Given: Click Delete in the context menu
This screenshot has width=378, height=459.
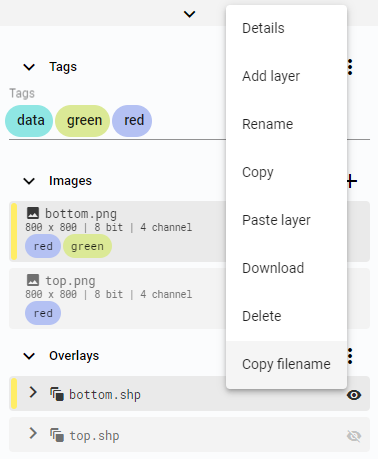Looking at the screenshot, I should point(286,316).
